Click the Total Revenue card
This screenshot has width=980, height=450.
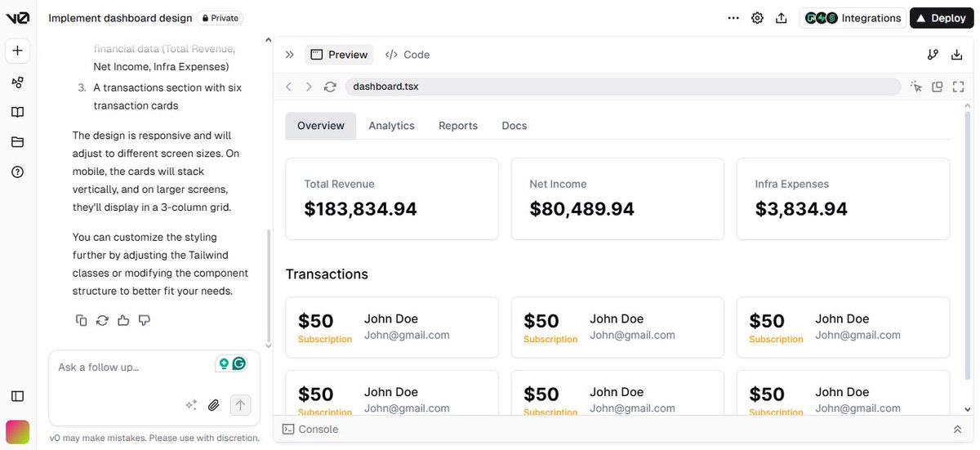[x=392, y=198]
